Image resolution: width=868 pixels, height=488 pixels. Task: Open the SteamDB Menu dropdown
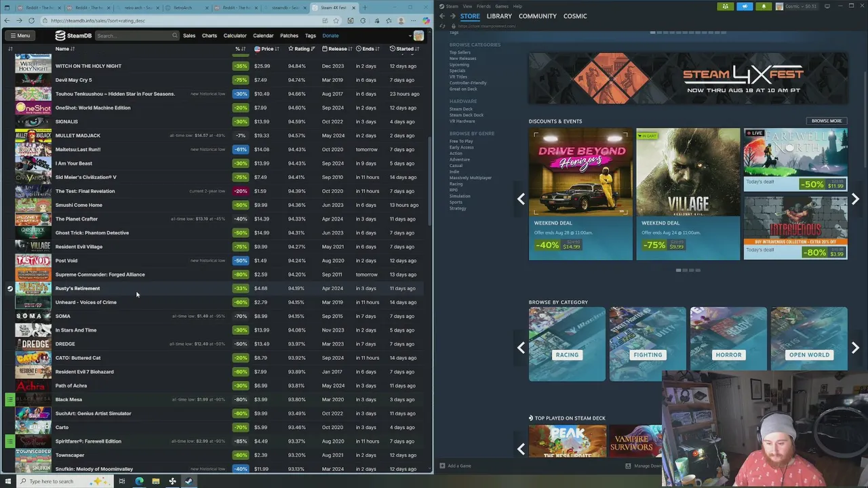[20, 35]
